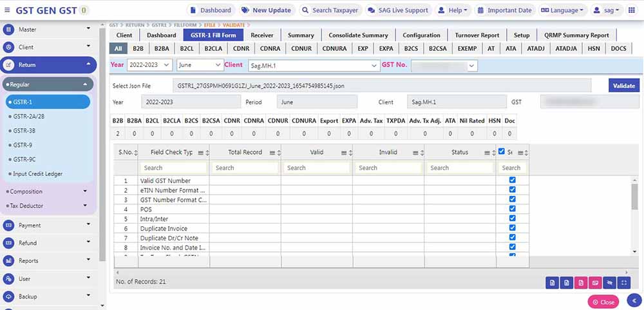Select the HSN sub-tab
644x310 pixels.
tap(595, 48)
